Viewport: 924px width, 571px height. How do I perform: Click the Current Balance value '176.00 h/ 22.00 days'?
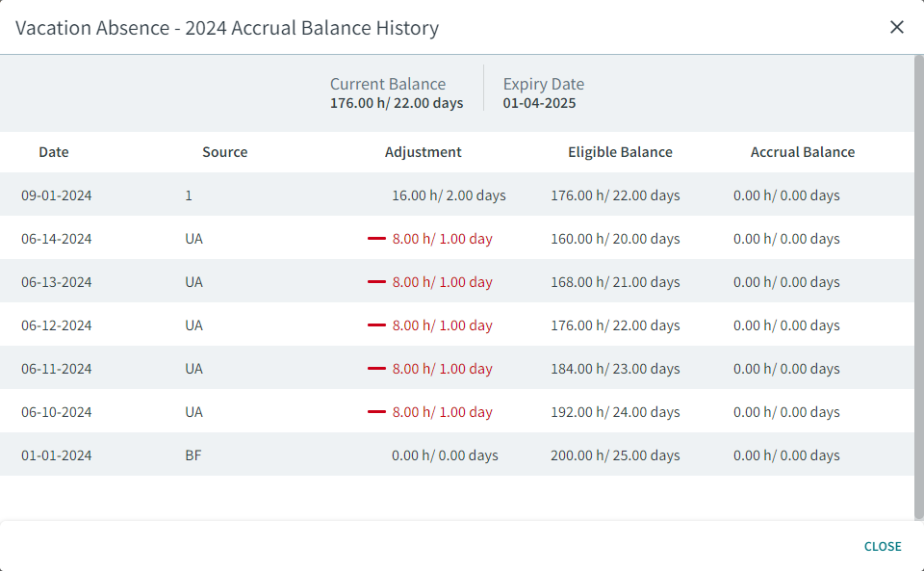(x=397, y=103)
